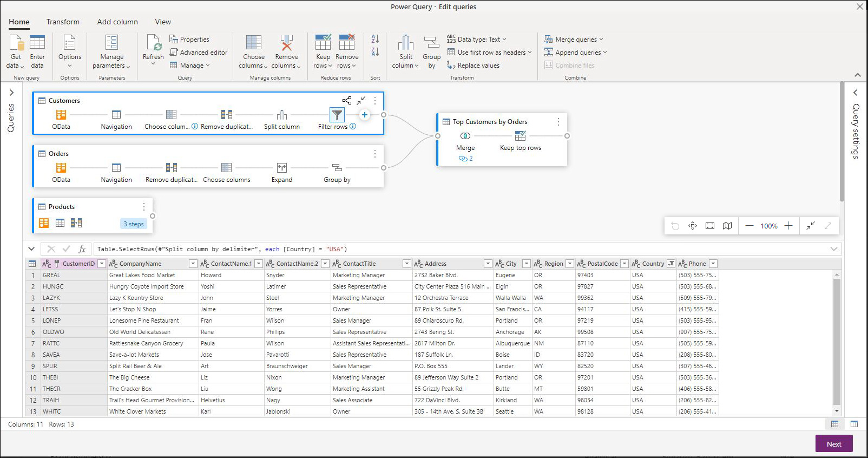This screenshot has height=458, width=868.
Task: Click the 3 steps badge on Products
Action: pos(133,224)
